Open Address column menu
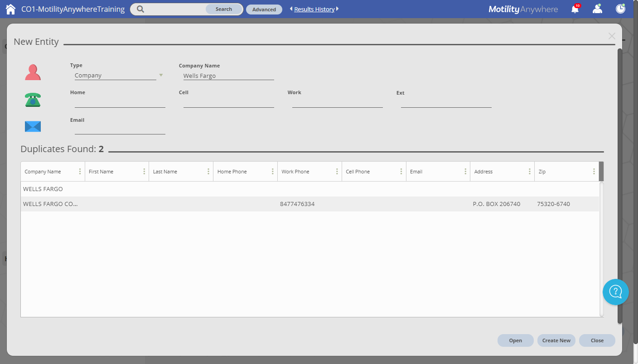 (530, 172)
